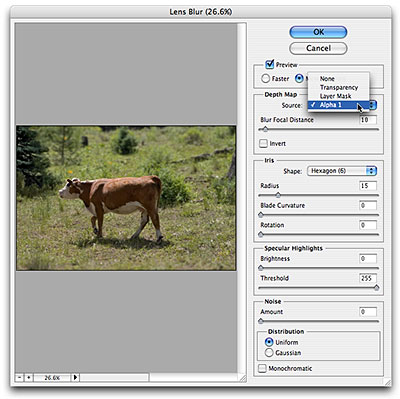Click the zoom in plus button

pyautogui.click(x=29, y=378)
